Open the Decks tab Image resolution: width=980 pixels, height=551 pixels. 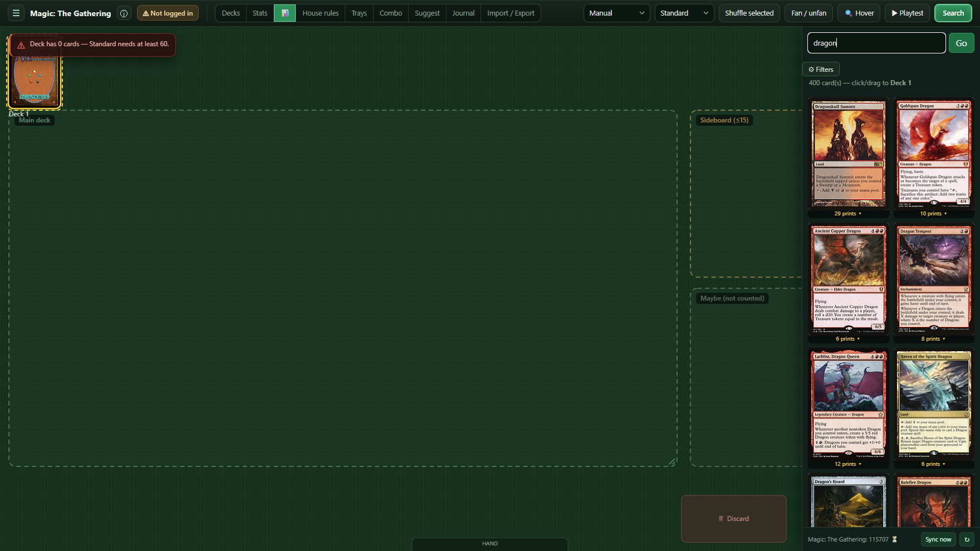[x=231, y=13]
